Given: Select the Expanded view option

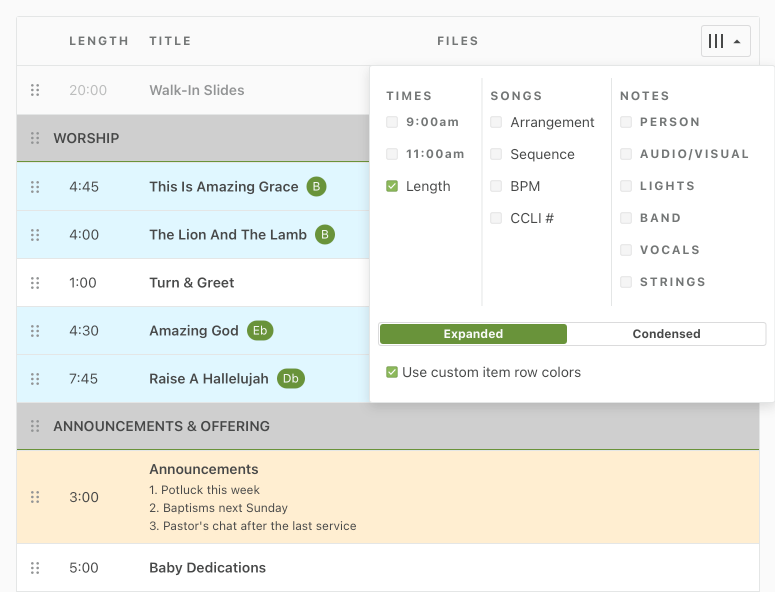Looking at the screenshot, I should (473, 334).
